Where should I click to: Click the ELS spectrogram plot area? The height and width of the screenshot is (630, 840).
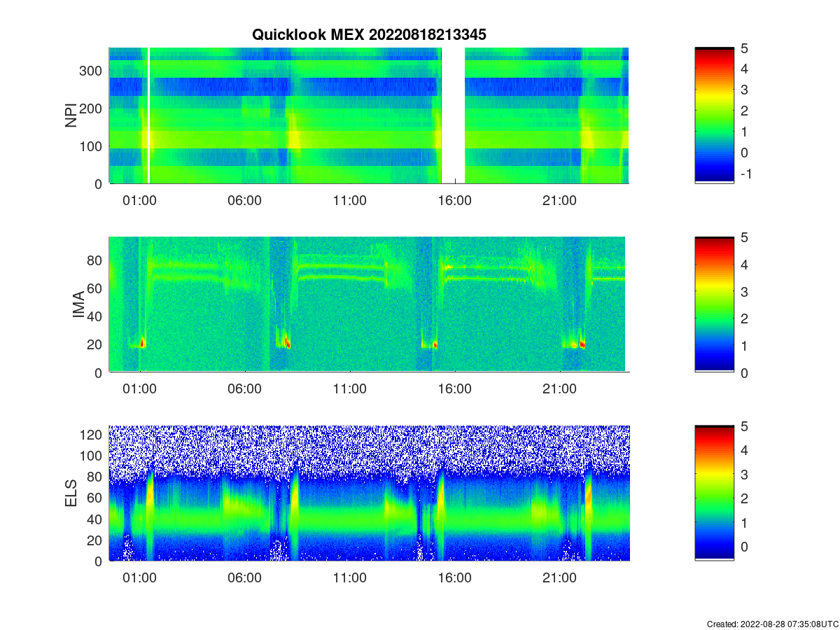[x=369, y=493]
